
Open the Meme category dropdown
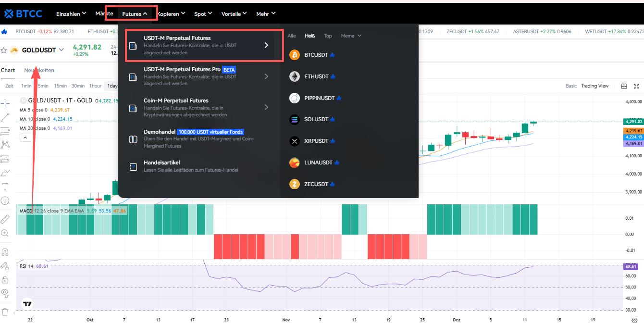(351, 36)
